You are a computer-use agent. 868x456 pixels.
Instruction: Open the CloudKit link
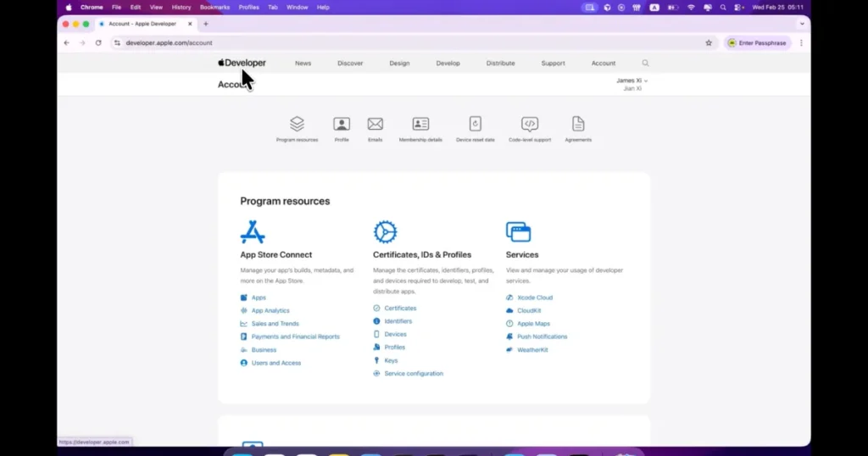pos(529,310)
